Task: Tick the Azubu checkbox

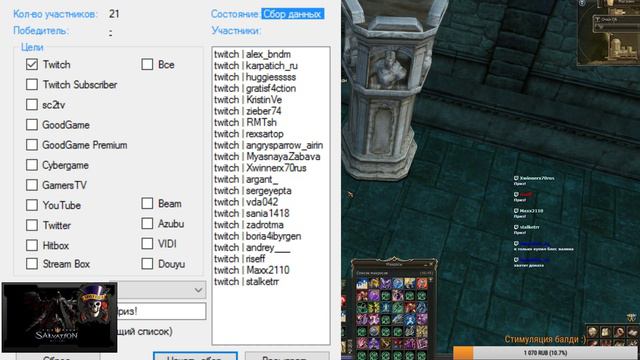Action: point(147,224)
